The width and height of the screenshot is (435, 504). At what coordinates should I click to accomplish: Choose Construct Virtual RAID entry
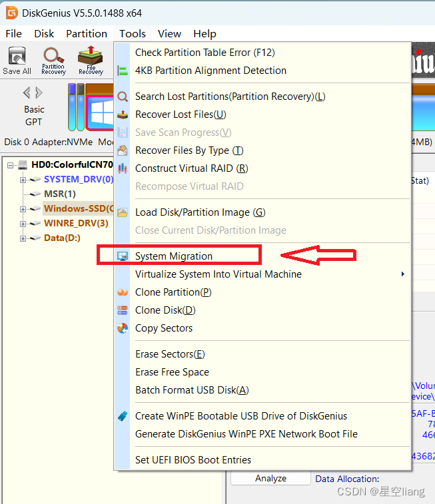click(262, 168)
